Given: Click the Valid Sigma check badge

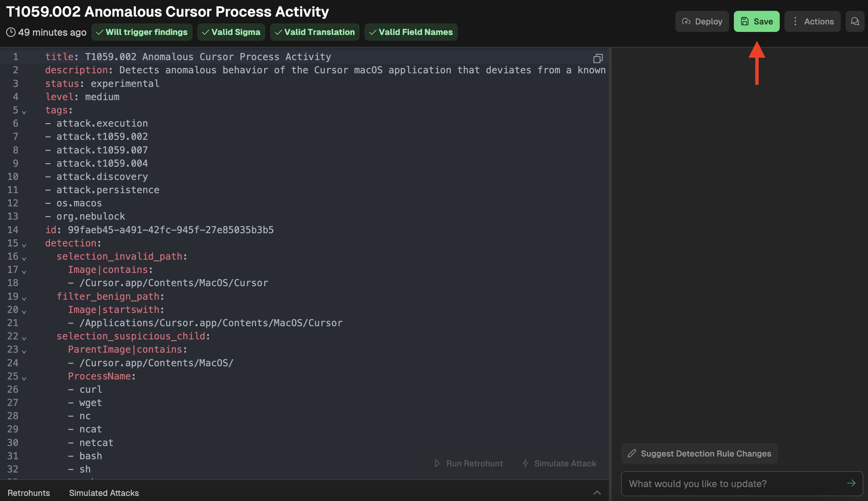Looking at the screenshot, I should [231, 32].
